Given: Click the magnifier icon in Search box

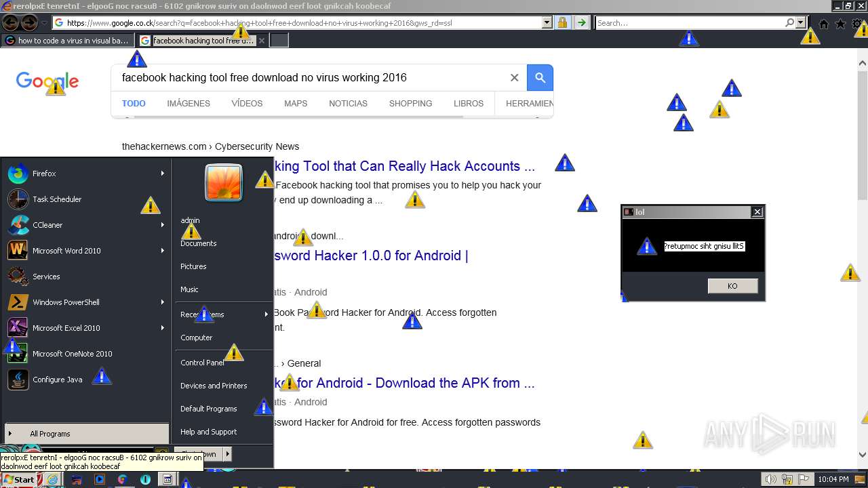Looking at the screenshot, I should tap(789, 22).
